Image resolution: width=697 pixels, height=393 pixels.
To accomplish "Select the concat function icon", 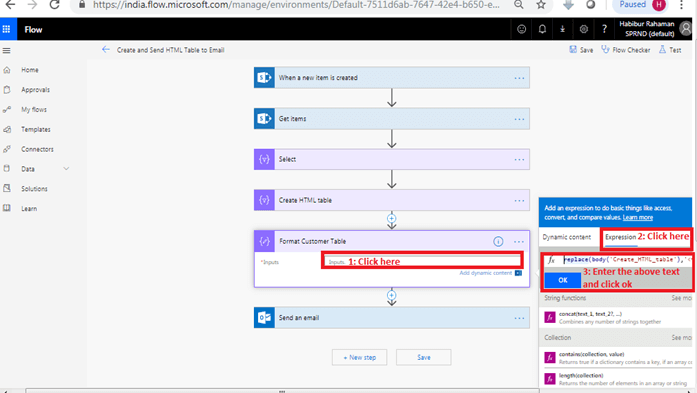I will [x=550, y=317].
